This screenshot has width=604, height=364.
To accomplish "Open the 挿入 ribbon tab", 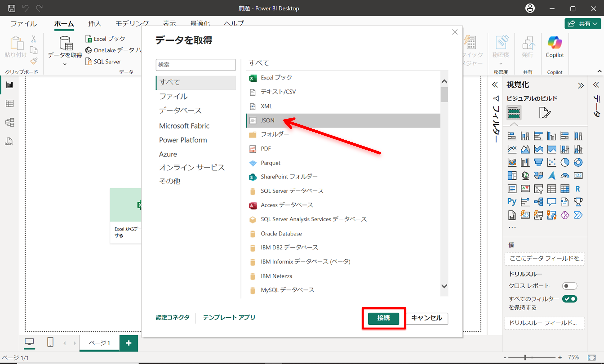I will click(x=94, y=24).
